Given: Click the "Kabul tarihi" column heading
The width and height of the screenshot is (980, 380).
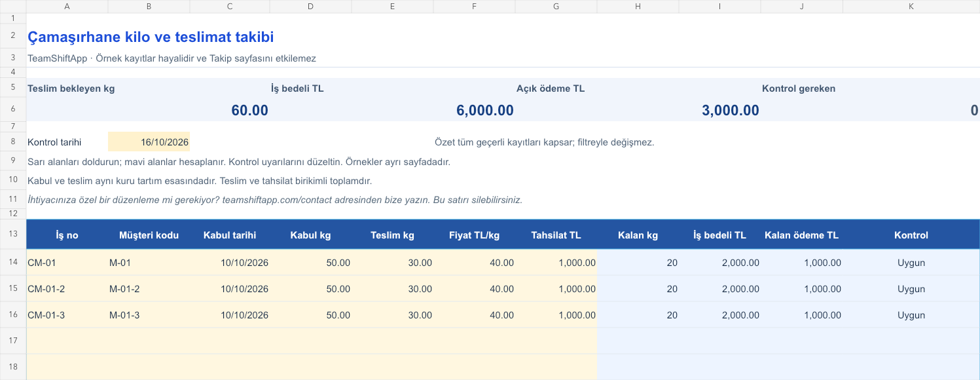Looking at the screenshot, I should point(230,235).
